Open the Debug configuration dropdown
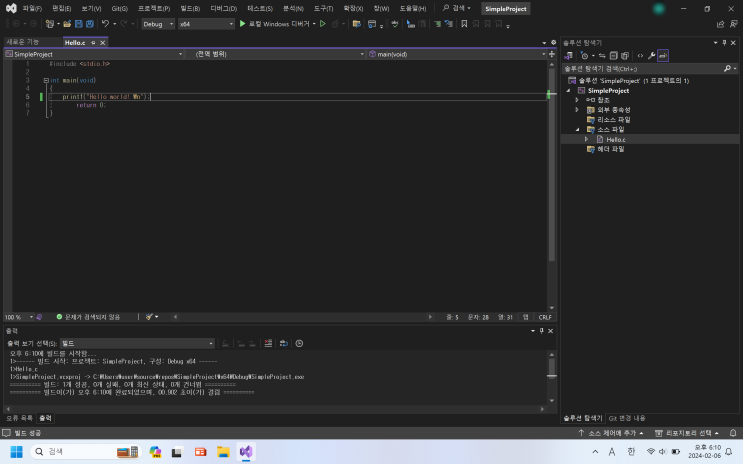The width and height of the screenshot is (743, 464). tap(157, 23)
